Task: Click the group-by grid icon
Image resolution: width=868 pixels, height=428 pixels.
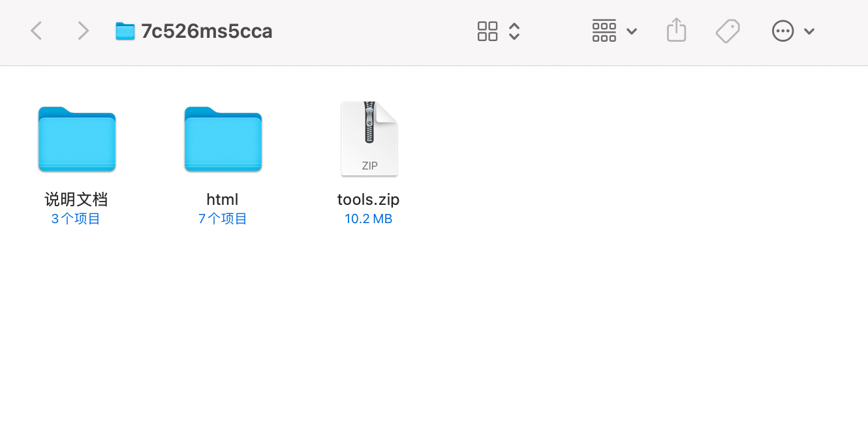Action: tap(604, 31)
